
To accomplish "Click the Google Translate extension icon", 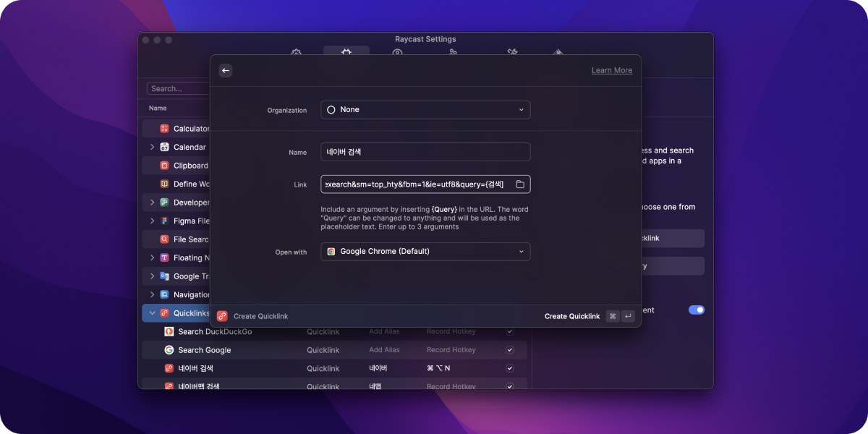I will click(164, 276).
